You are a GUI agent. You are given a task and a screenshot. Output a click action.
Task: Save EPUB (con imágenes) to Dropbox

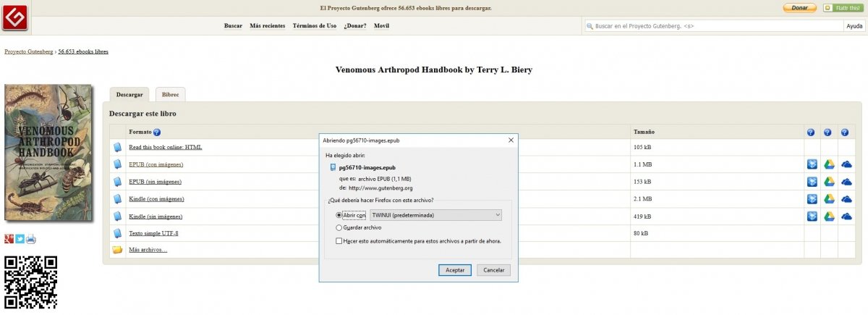click(812, 164)
